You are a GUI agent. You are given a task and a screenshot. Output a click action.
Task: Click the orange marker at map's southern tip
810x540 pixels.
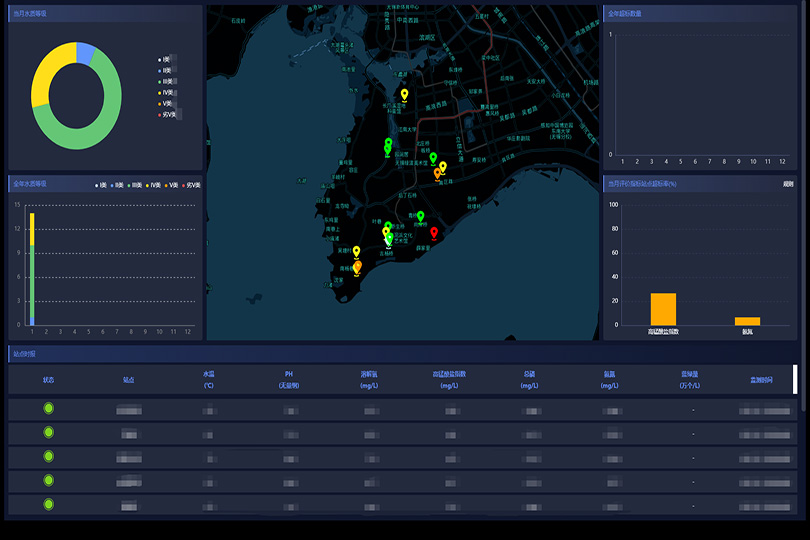point(357,267)
